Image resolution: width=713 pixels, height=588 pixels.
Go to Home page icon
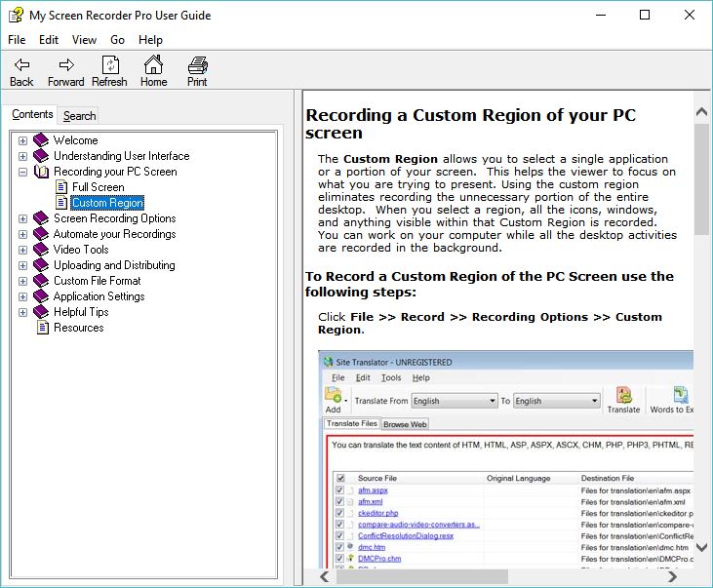153,65
